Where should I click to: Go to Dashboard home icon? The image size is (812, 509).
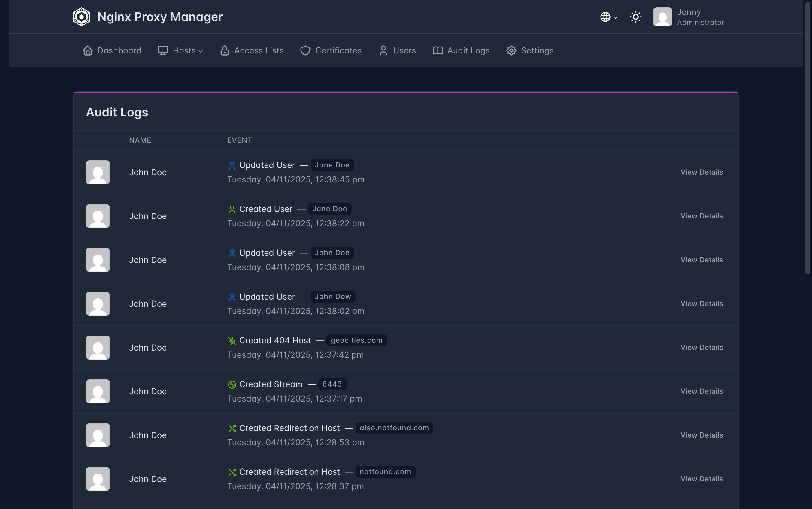pyautogui.click(x=88, y=50)
